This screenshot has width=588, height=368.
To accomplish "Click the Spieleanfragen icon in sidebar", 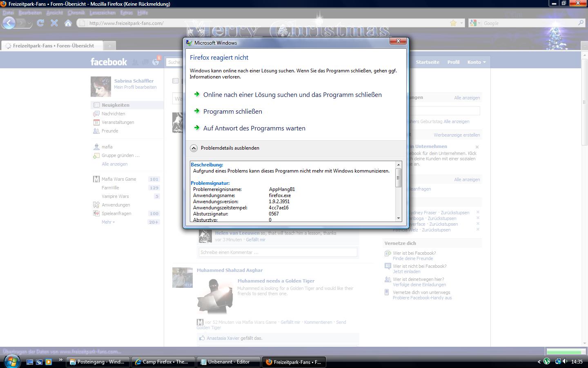I will [96, 213].
